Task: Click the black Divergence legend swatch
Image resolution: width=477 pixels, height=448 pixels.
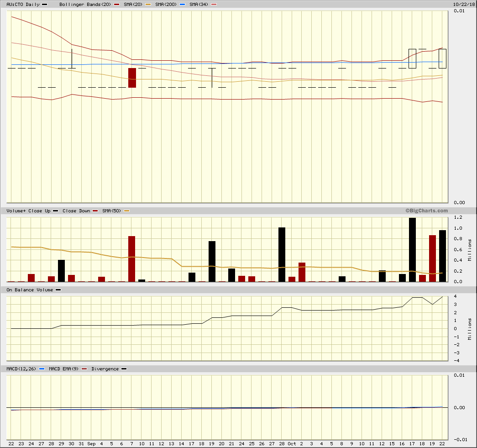Action: pyautogui.click(x=124, y=369)
